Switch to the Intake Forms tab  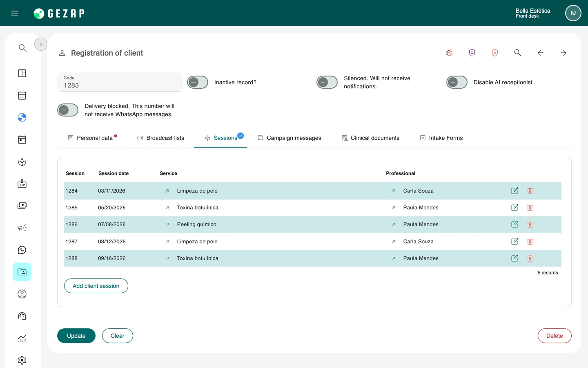(441, 138)
